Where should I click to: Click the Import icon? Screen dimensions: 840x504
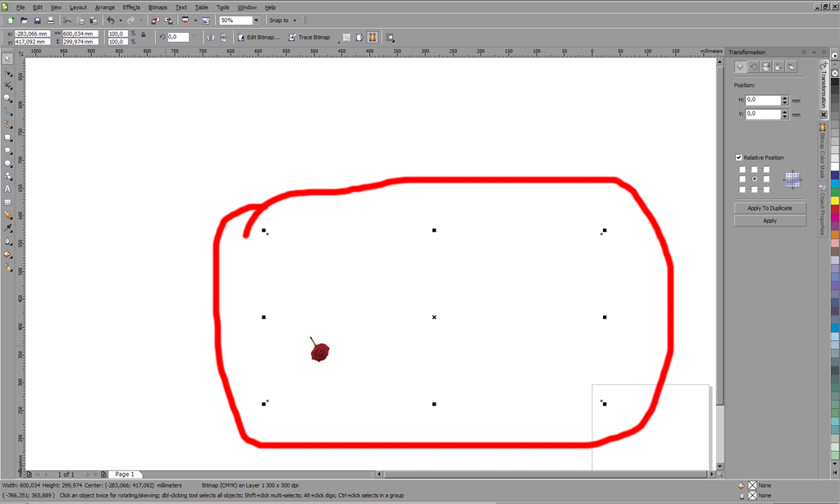(155, 20)
